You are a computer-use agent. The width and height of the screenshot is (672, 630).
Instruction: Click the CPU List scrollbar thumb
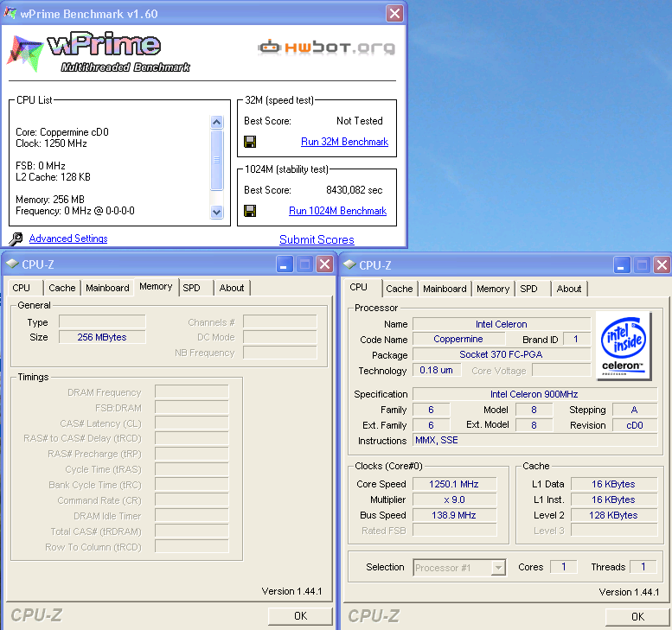point(217,160)
